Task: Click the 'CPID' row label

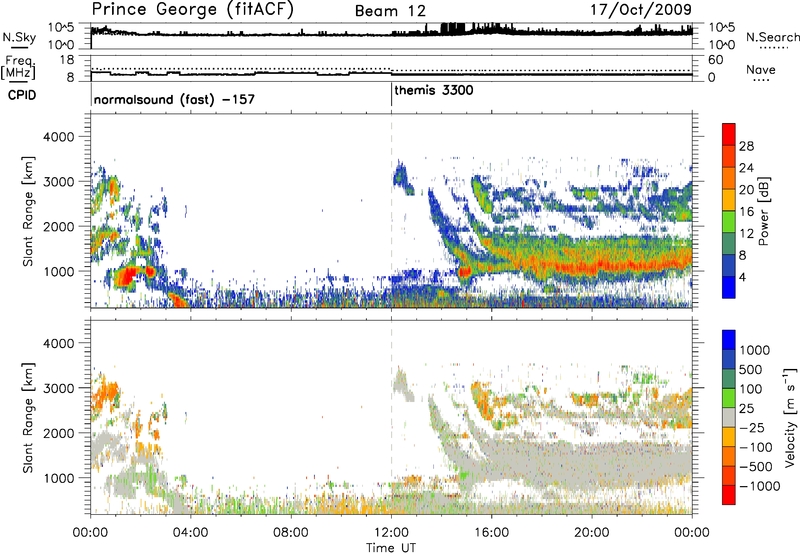Action: coord(22,95)
